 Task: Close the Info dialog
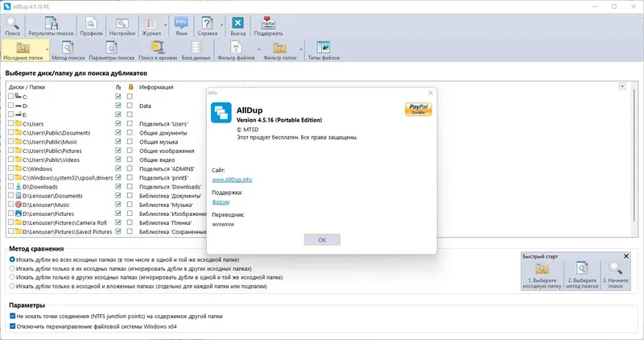[x=431, y=93]
